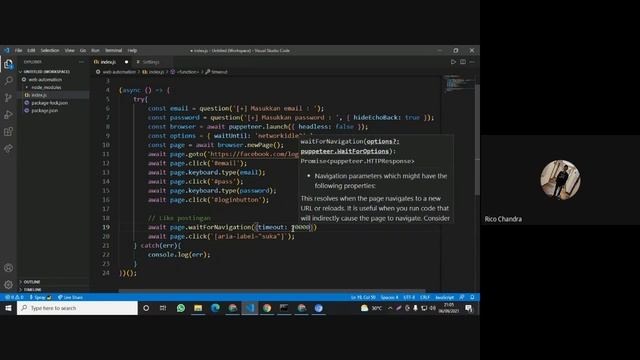Collapse the Untitled (Workspace) section

pos(47,72)
